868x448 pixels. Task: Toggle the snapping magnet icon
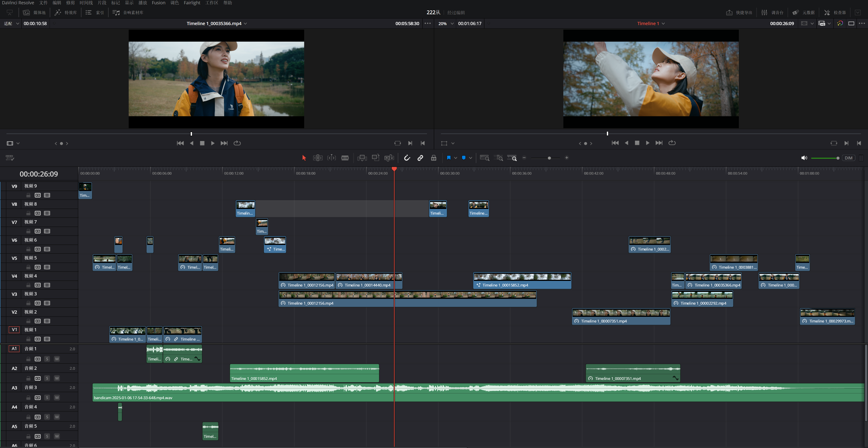tap(407, 158)
